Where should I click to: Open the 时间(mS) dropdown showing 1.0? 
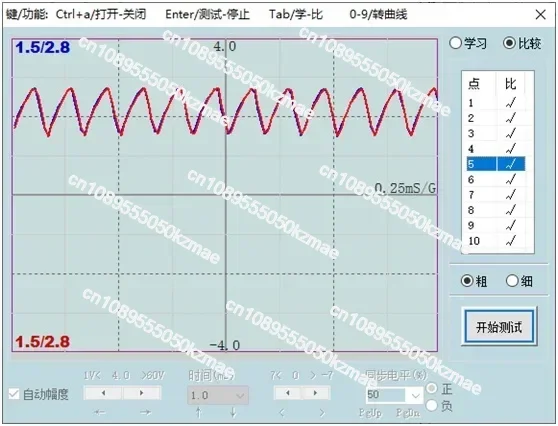click(218, 395)
